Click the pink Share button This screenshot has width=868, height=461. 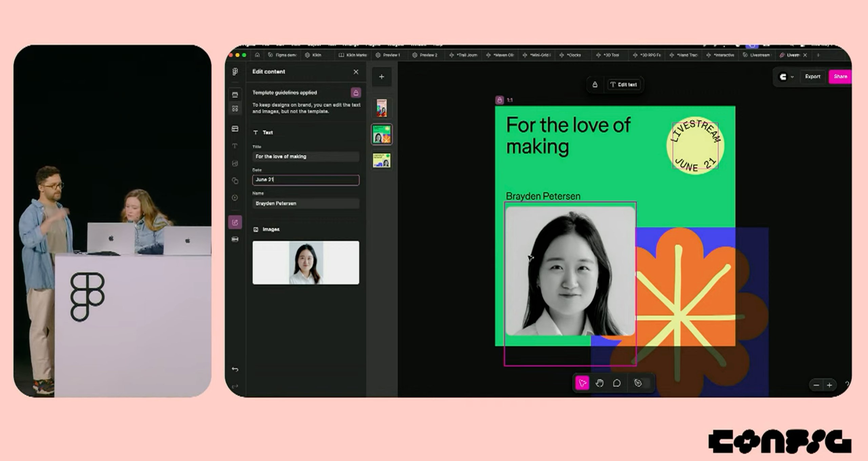pos(840,77)
